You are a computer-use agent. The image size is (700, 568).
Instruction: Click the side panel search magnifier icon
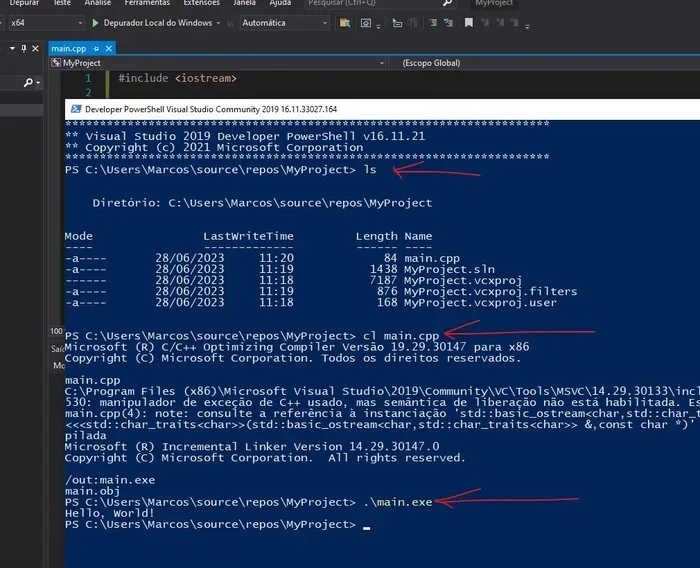[x=28, y=83]
